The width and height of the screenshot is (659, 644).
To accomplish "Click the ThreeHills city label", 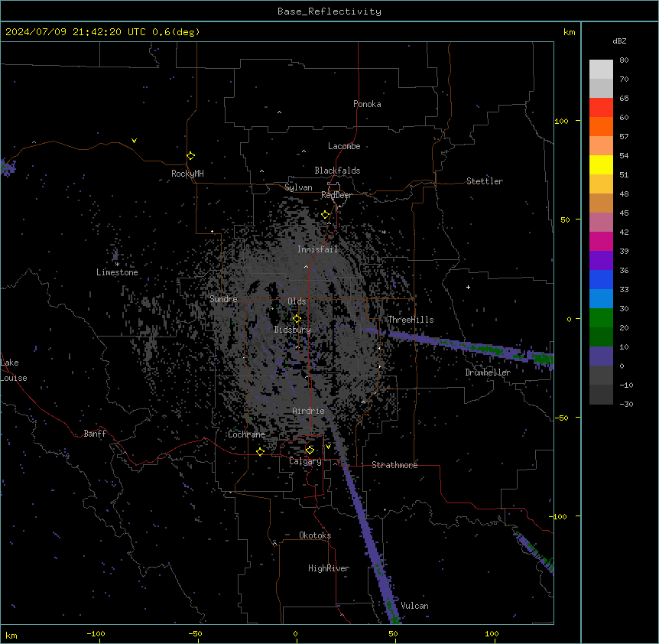I will coord(411,320).
